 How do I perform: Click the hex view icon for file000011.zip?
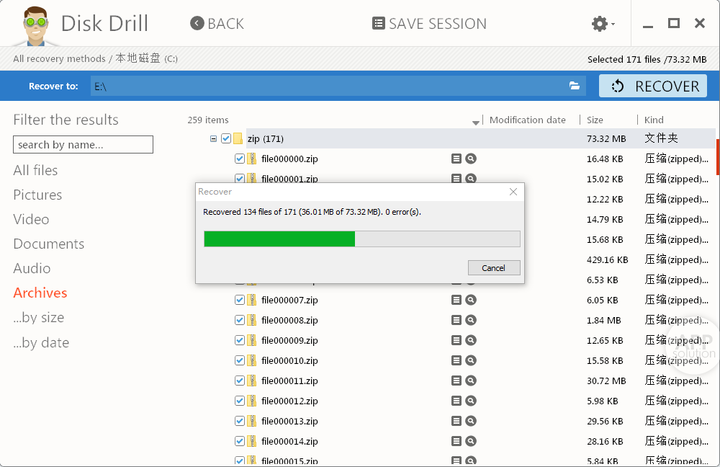[x=456, y=381]
